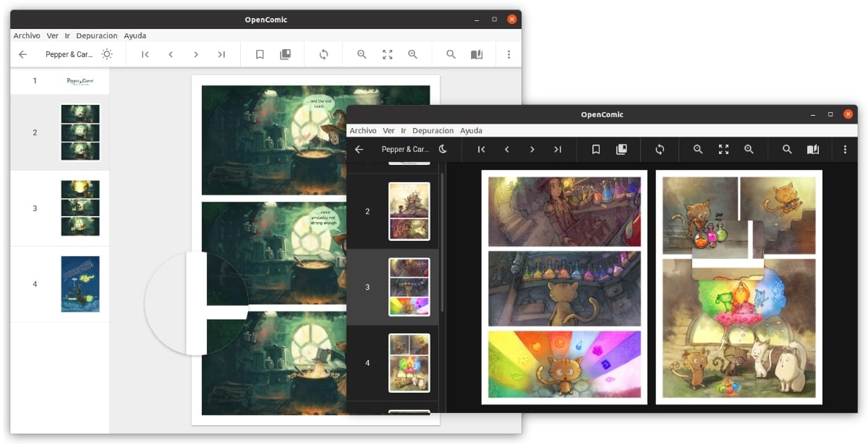Open bookmarks collection icon in light window
Viewport: 868px width, 444px height.
point(285,54)
